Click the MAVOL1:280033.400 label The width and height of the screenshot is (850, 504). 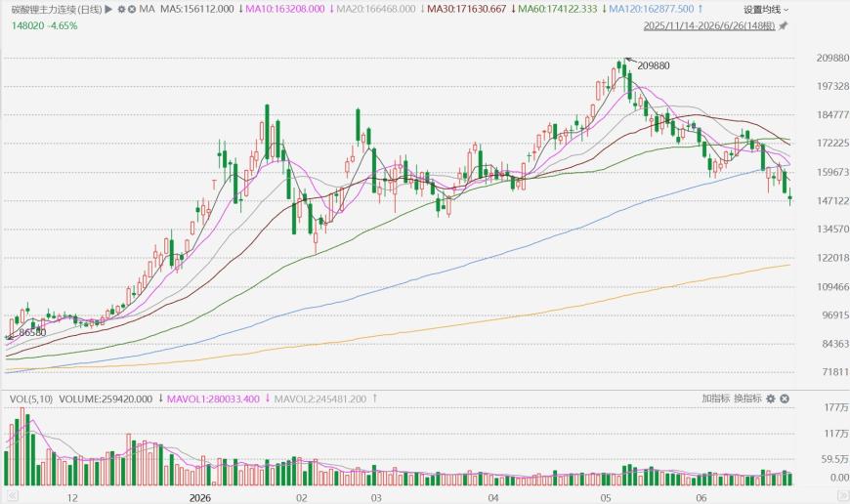coord(213,399)
